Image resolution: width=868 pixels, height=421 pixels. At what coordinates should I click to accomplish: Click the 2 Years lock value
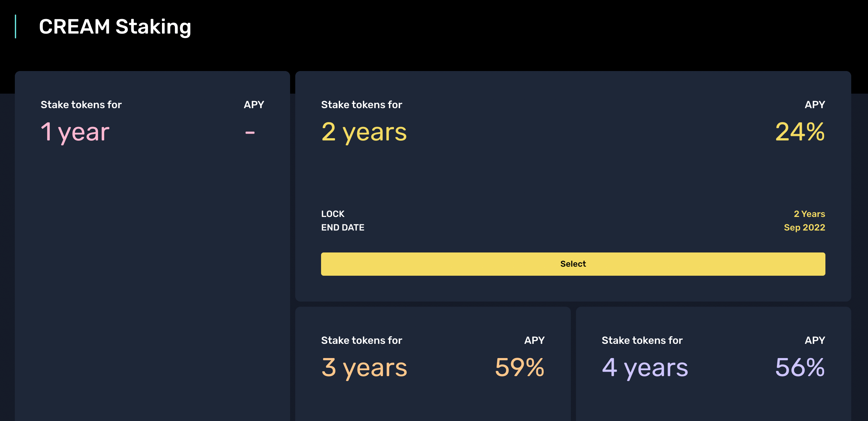pyautogui.click(x=809, y=214)
